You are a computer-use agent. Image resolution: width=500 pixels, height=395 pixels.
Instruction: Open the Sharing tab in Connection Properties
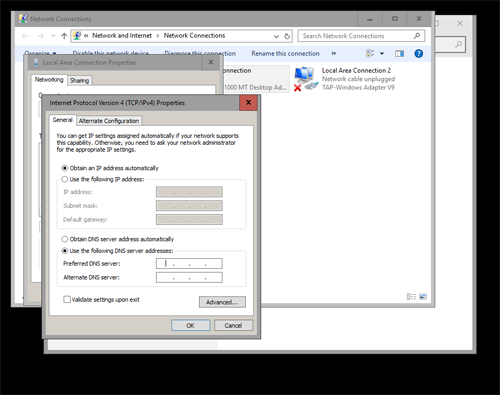click(x=80, y=80)
